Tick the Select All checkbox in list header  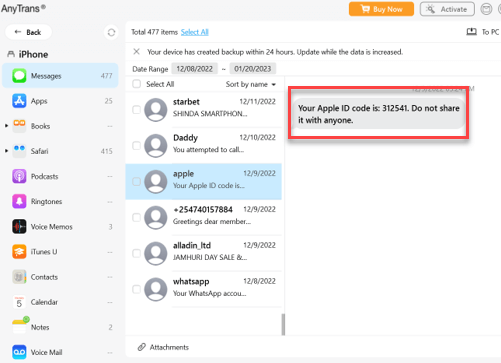137,84
